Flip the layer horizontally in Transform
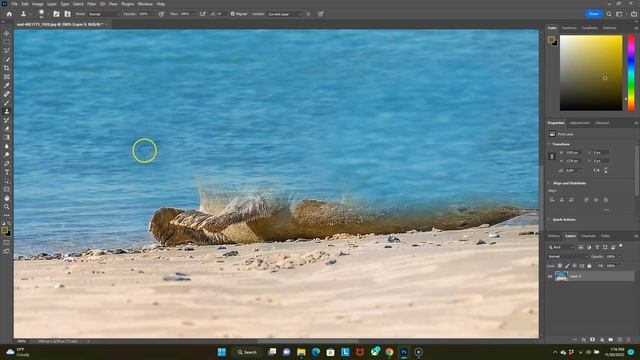 [596, 170]
